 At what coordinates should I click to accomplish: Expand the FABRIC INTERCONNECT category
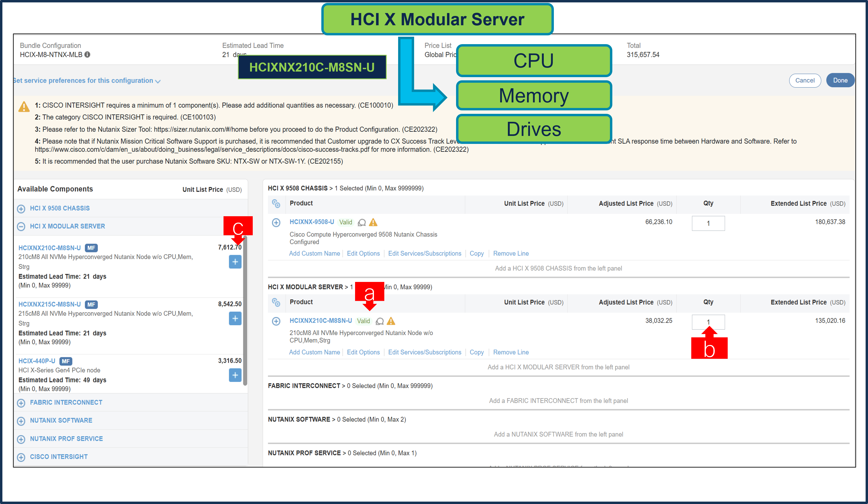tap(21, 403)
